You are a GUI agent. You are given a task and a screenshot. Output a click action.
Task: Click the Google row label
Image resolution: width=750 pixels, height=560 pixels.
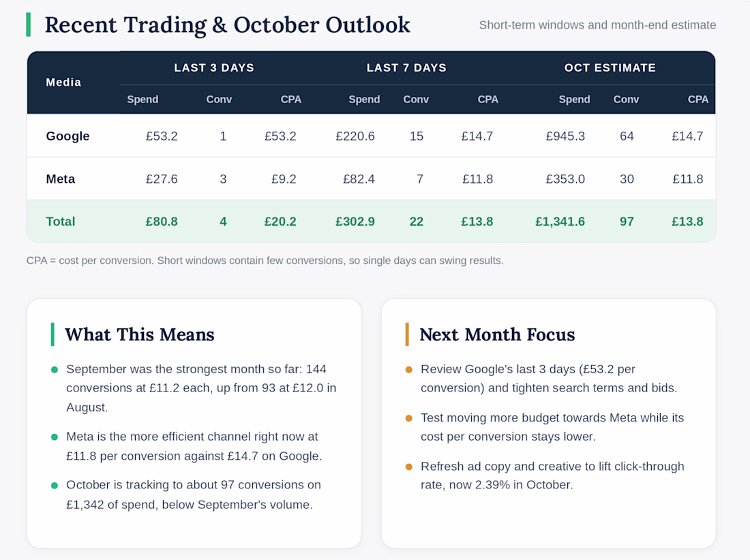point(68,136)
